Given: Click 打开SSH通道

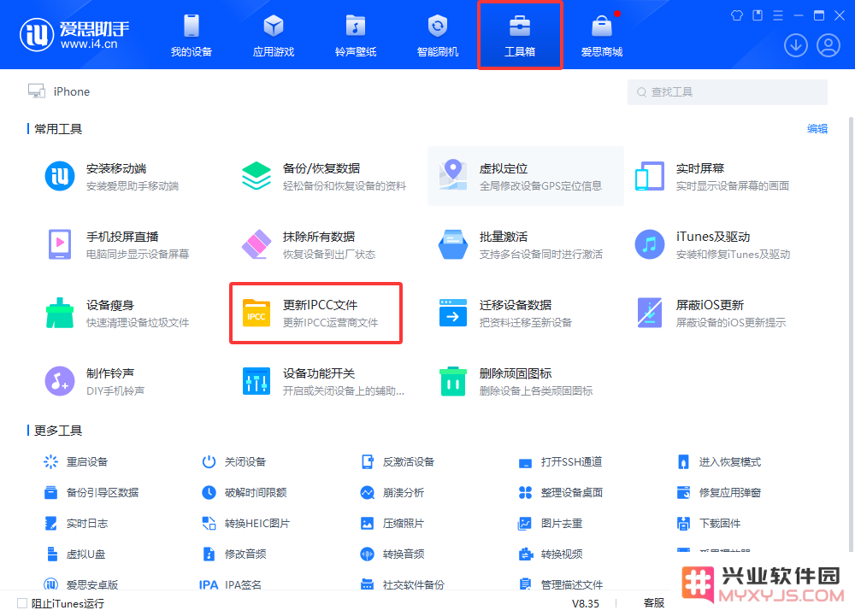Looking at the screenshot, I should [x=560, y=462].
